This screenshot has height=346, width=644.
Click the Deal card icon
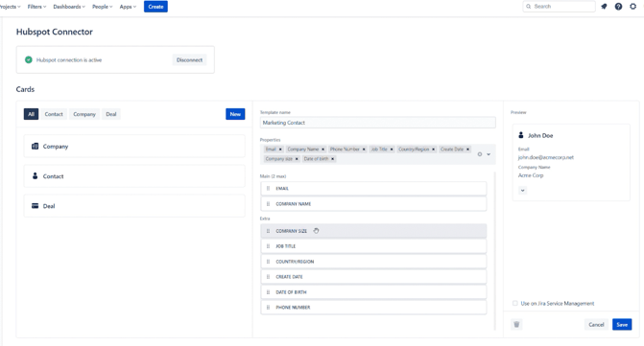[35, 206]
